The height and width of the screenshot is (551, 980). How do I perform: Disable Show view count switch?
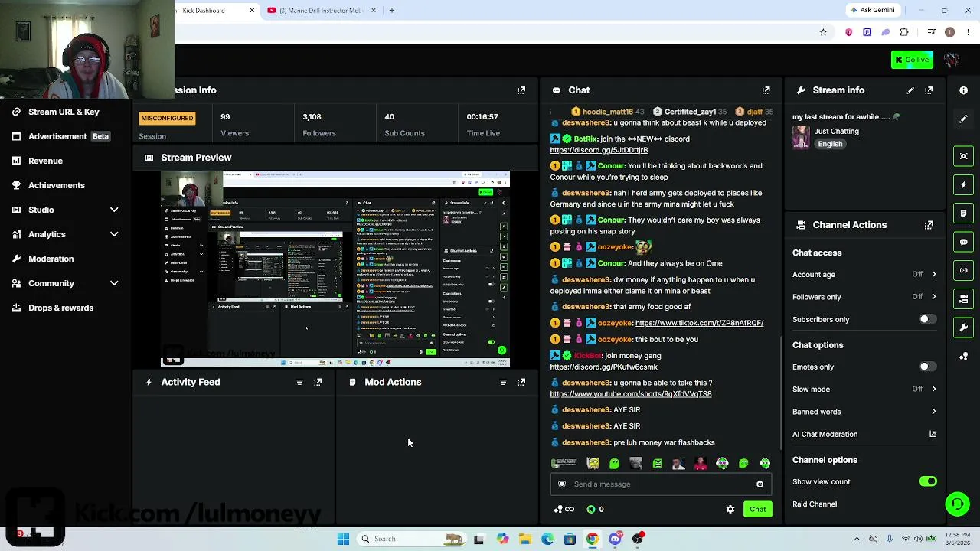pyautogui.click(x=927, y=481)
